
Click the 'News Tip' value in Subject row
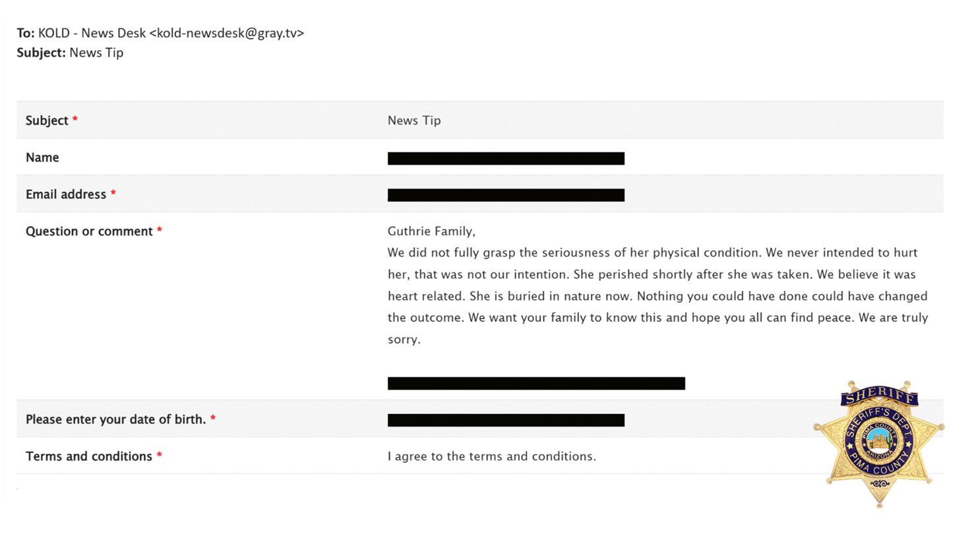pyautogui.click(x=414, y=121)
